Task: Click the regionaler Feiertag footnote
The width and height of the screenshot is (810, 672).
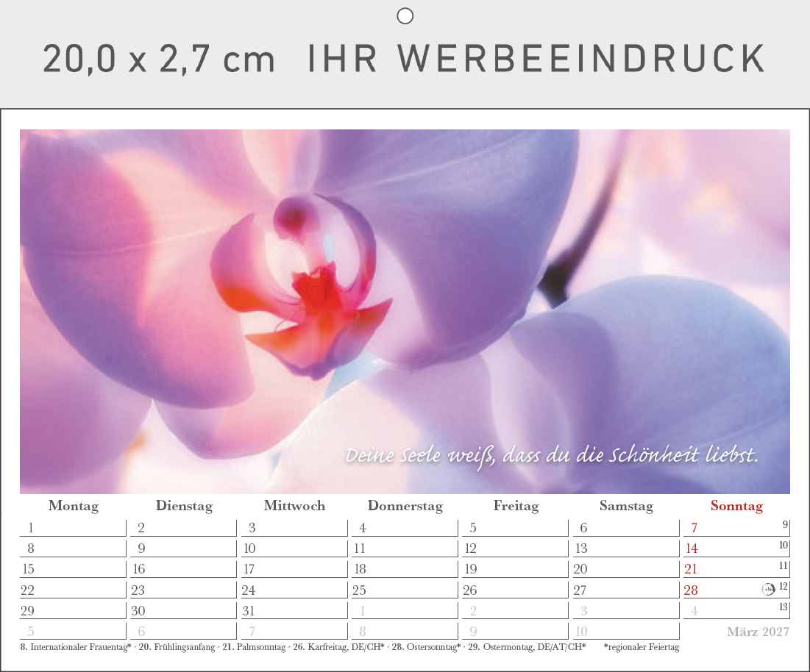Action: pyautogui.click(x=641, y=647)
